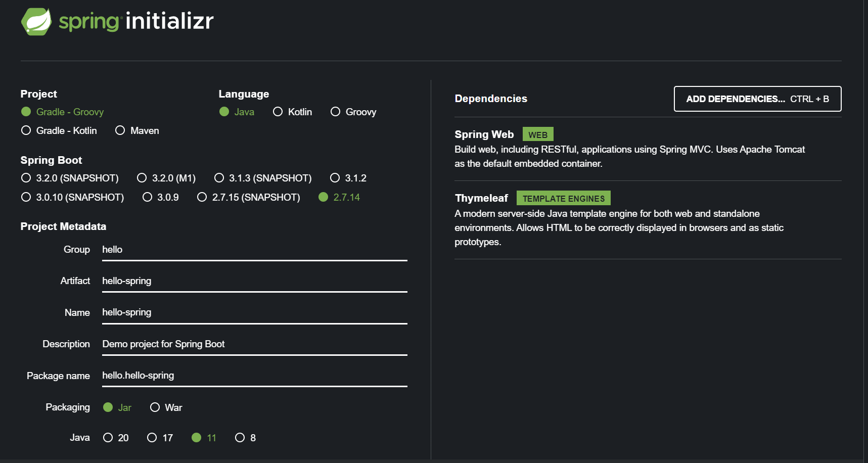Pick Groovy as the language
The image size is (868, 463).
(353, 112)
